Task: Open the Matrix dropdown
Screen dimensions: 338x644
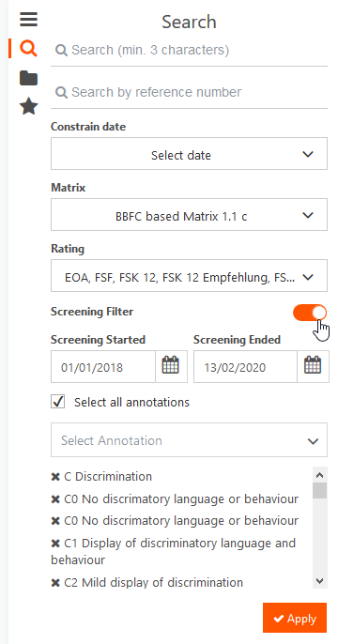Action: [189, 215]
